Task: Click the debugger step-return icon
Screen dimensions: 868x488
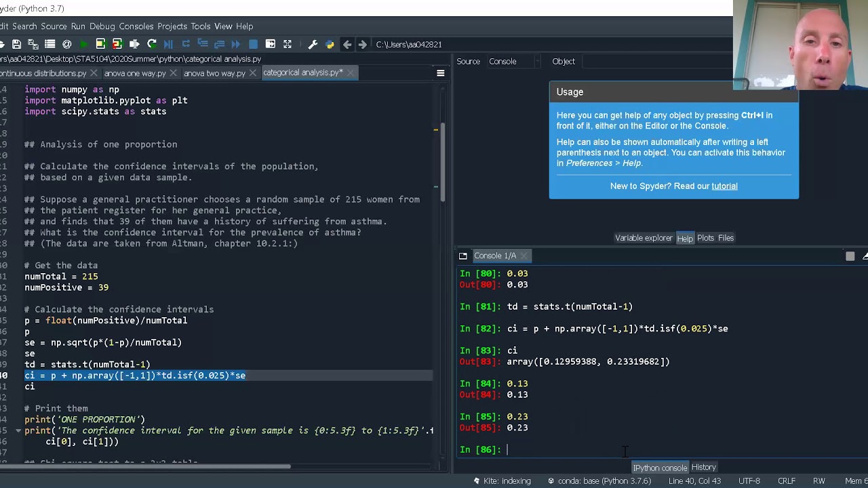Action: (219, 44)
